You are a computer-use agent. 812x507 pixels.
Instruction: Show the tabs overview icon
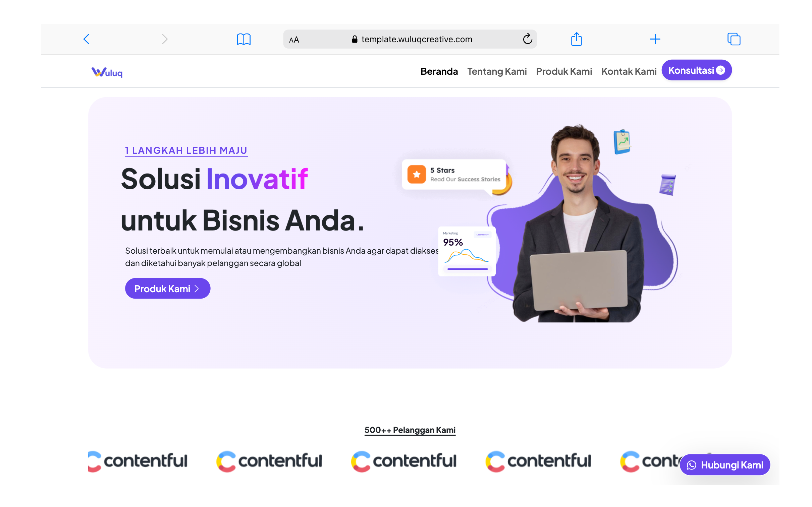(734, 39)
